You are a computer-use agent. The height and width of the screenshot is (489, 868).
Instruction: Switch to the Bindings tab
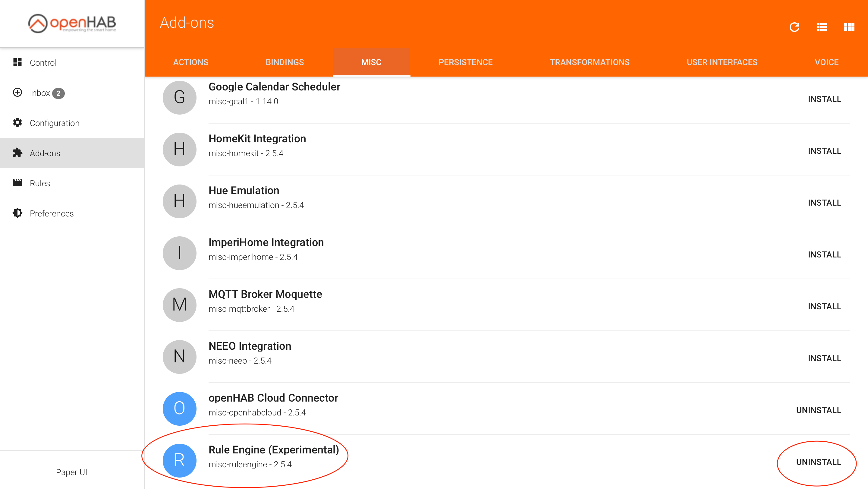[285, 62]
